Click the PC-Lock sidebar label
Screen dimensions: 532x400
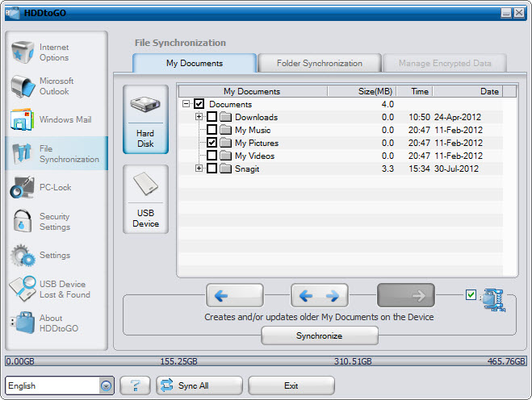(56, 187)
